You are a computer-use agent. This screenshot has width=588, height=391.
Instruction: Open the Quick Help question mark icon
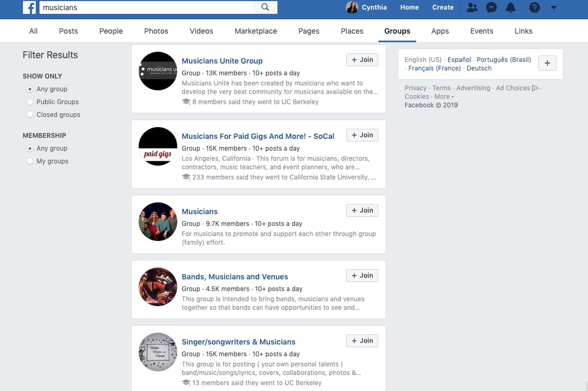point(534,7)
